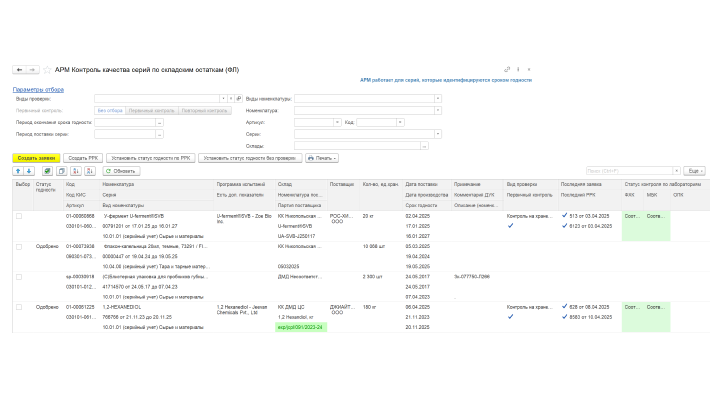This screenshot has height=400, width=720.
Task: Tick the checkbox for row 01-00073938
Action: (x=18, y=245)
